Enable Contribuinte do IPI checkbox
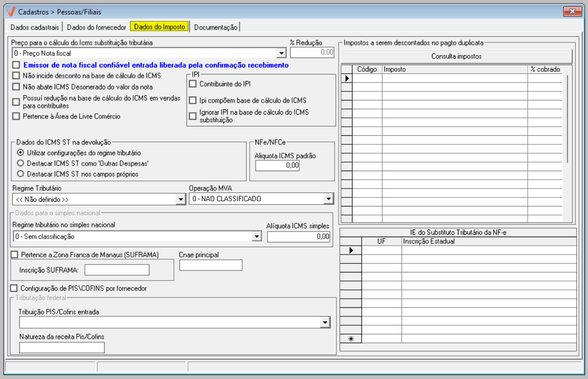 coord(193,84)
